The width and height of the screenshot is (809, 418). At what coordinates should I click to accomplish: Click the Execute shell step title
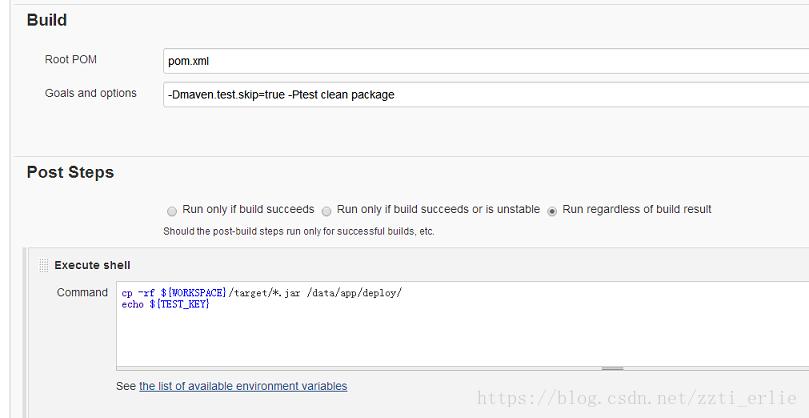92,265
